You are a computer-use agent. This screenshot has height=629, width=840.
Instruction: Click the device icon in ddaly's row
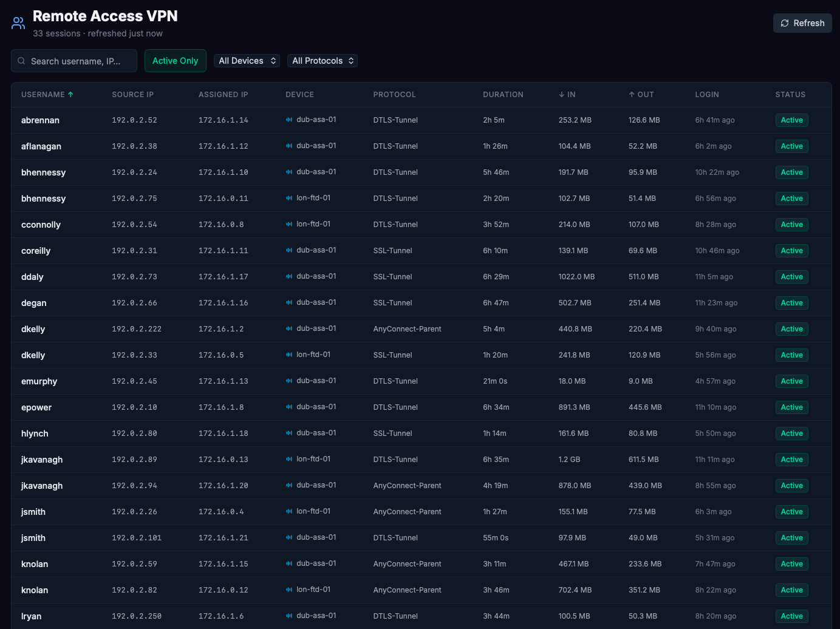(289, 276)
